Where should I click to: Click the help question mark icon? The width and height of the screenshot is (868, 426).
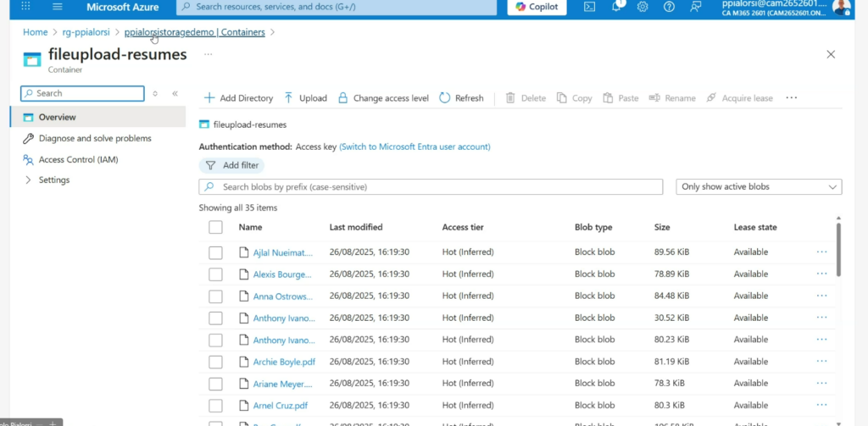(669, 7)
